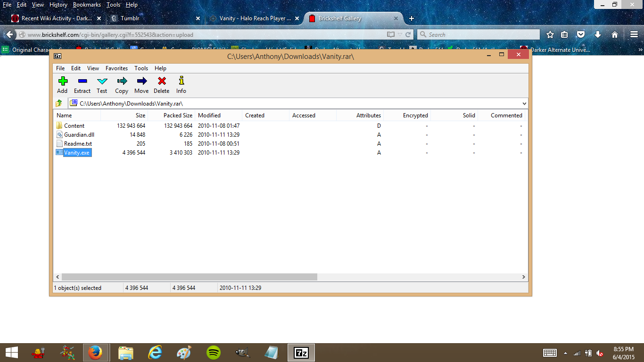
Task: Click the 7-Zip horizontal scrollbar thumb
Action: (x=190, y=277)
